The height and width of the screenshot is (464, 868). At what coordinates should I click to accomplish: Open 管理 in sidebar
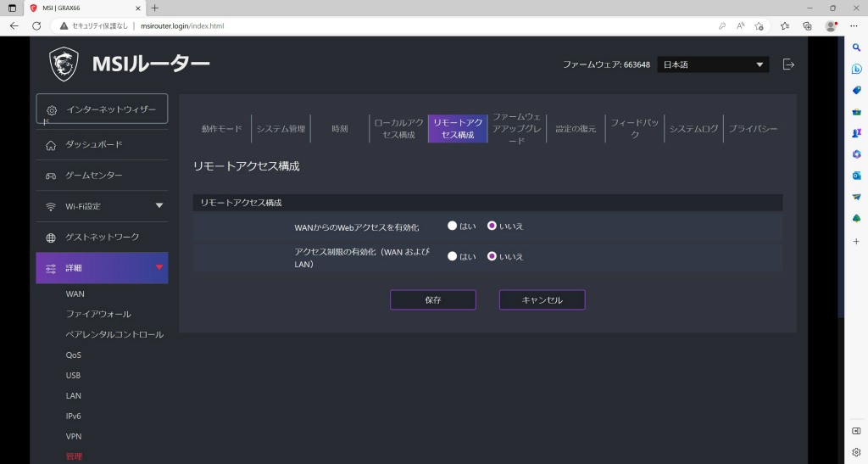[x=74, y=457]
